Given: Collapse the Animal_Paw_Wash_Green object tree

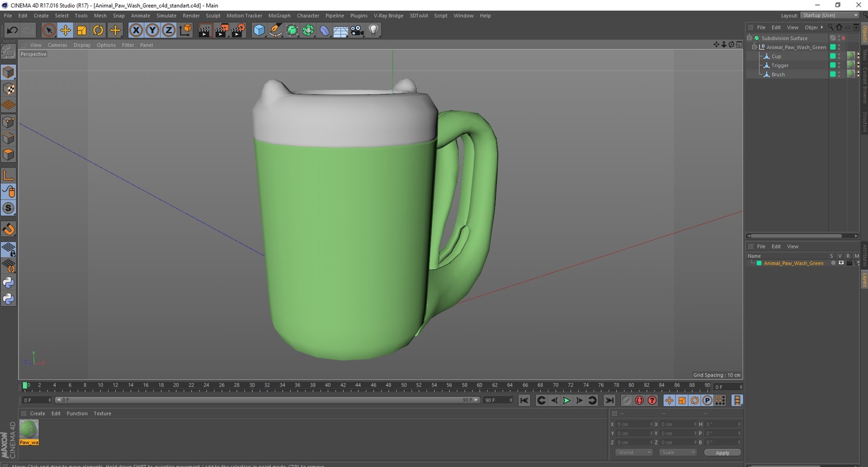Looking at the screenshot, I should (754, 47).
